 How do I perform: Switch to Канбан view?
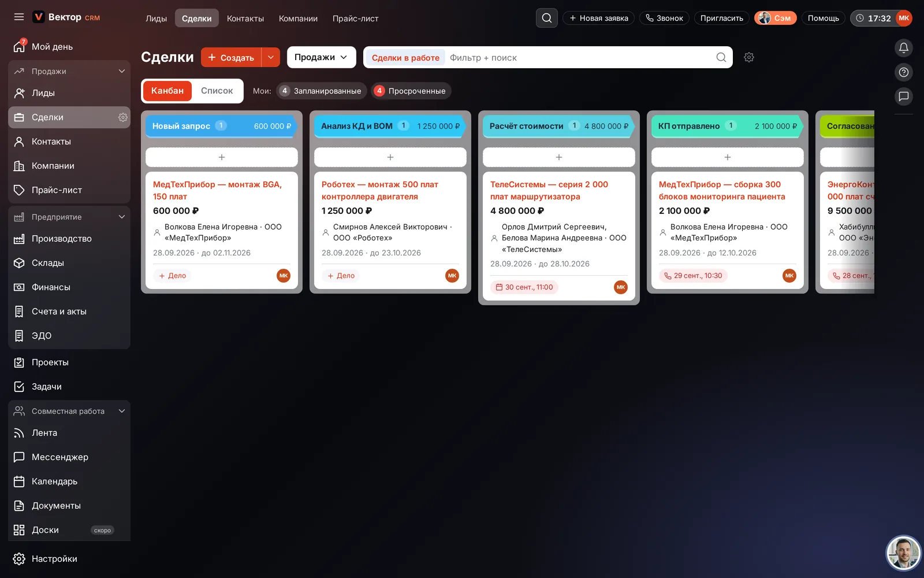click(167, 91)
